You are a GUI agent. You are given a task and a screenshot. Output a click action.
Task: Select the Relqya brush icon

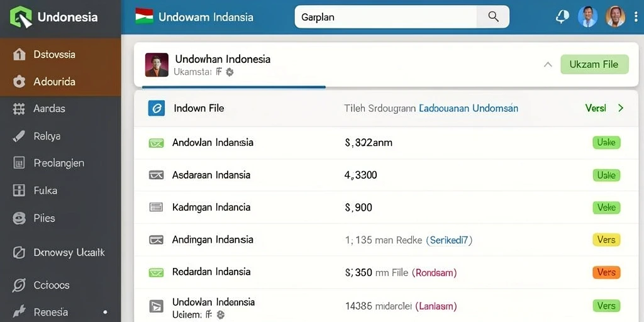[x=19, y=136]
